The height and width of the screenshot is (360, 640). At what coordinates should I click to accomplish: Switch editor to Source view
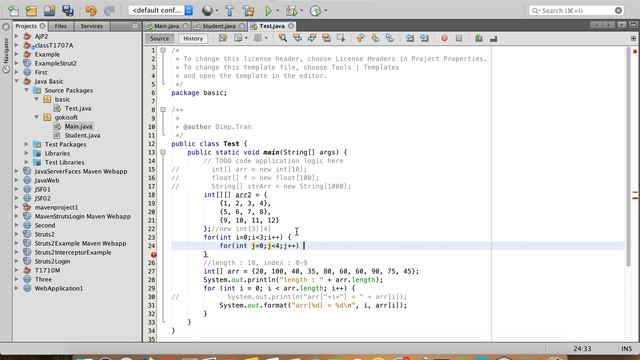coord(159,38)
